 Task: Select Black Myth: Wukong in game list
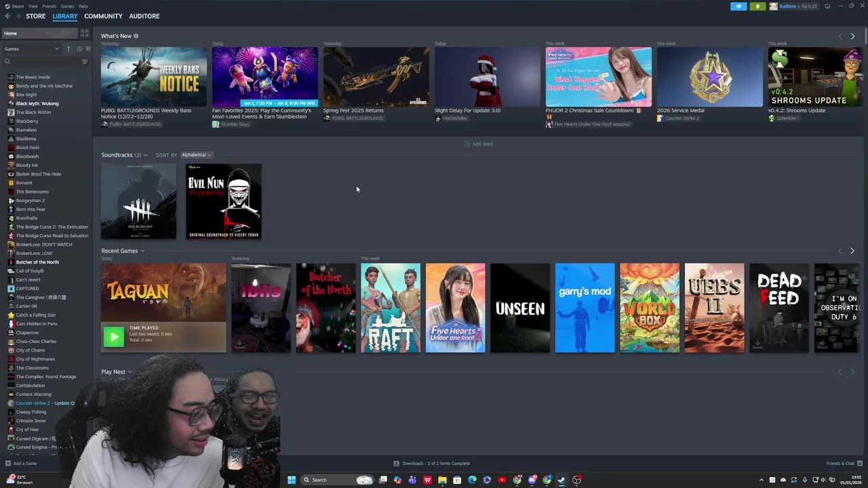point(37,104)
